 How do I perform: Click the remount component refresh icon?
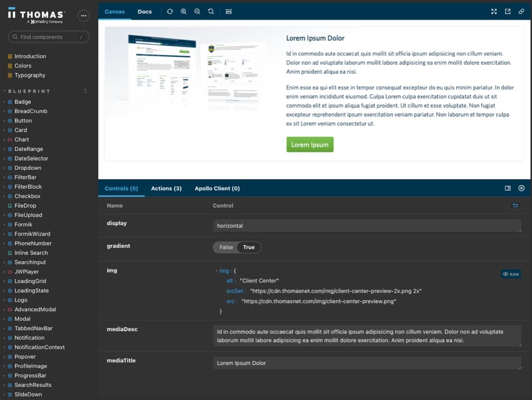click(170, 12)
